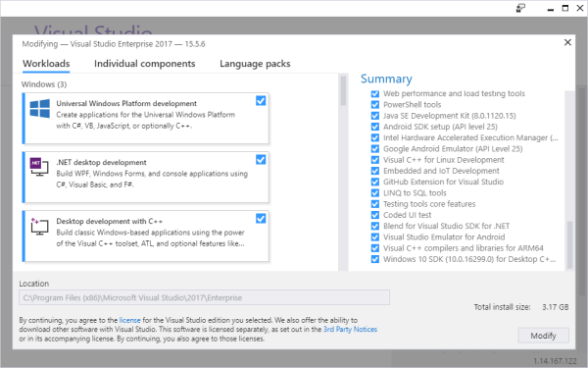
Task: Click the workloads list vertical scrollbar
Action: [343, 90]
